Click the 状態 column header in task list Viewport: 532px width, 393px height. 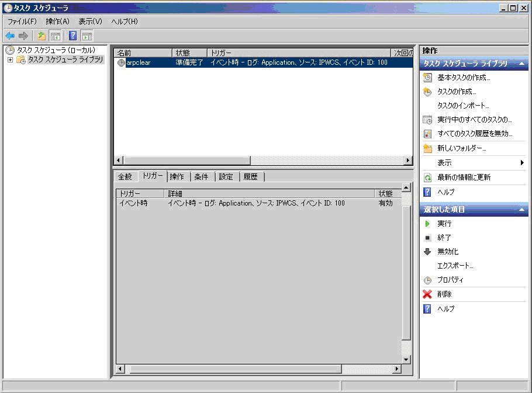189,53
